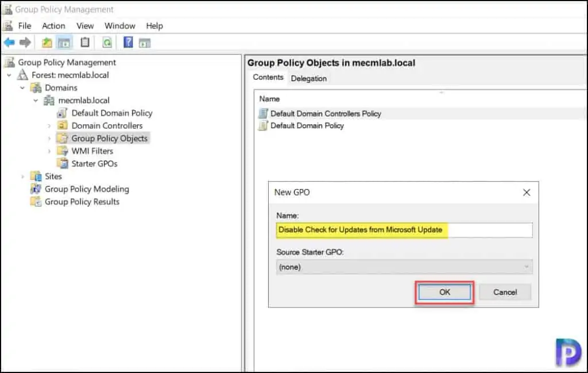
Task: Click the Name column header
Action: tap(269, 99)
